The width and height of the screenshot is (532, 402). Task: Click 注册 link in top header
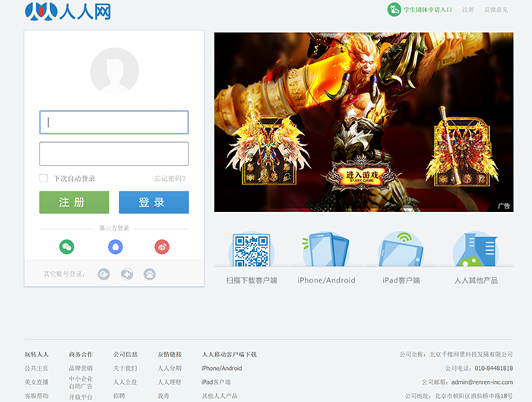(x=467, y=10)
